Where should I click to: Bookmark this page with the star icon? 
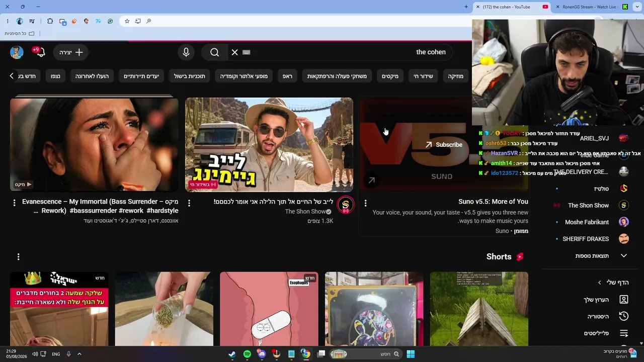point(127,21)
